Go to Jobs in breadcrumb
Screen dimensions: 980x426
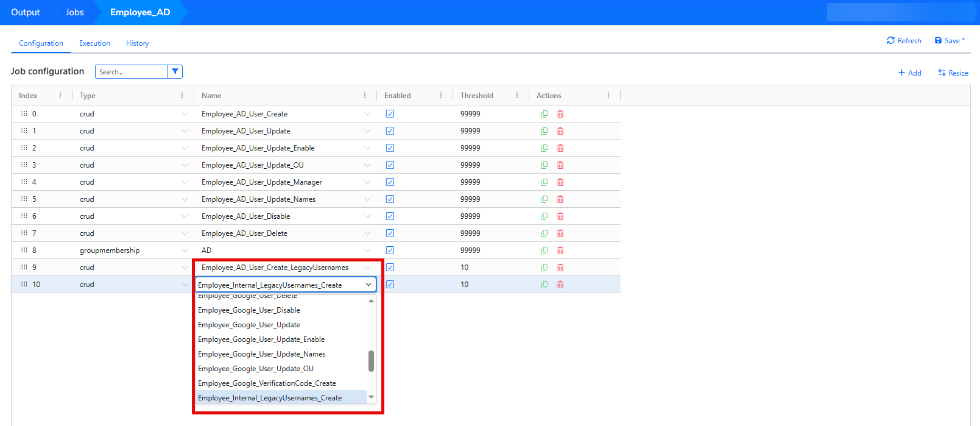(75, 12)
